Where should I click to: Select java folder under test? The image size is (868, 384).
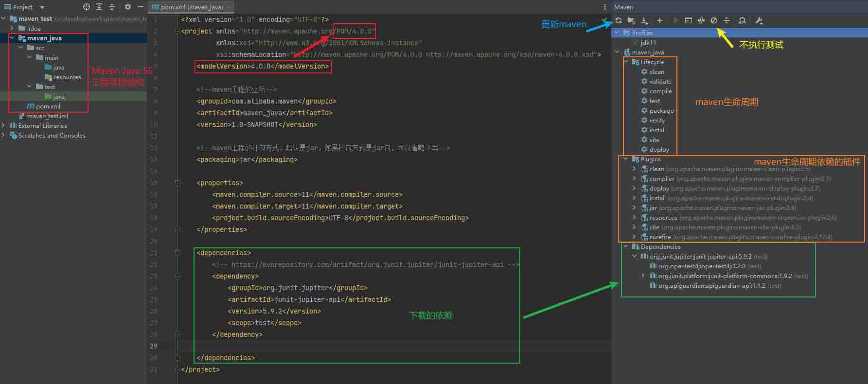click(54, 96)
